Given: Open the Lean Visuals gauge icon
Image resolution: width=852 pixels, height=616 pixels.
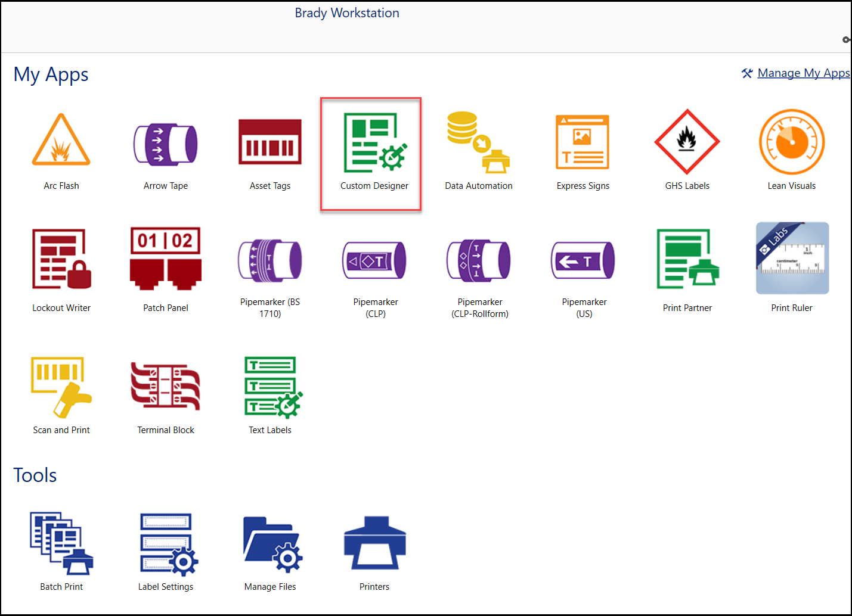Looking at the screenshot, I should 791,142.
